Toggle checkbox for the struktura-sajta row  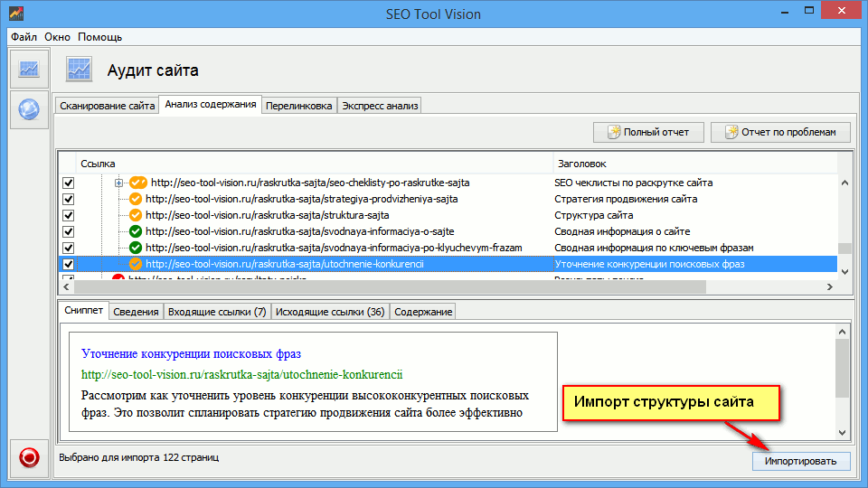point(68,215)
